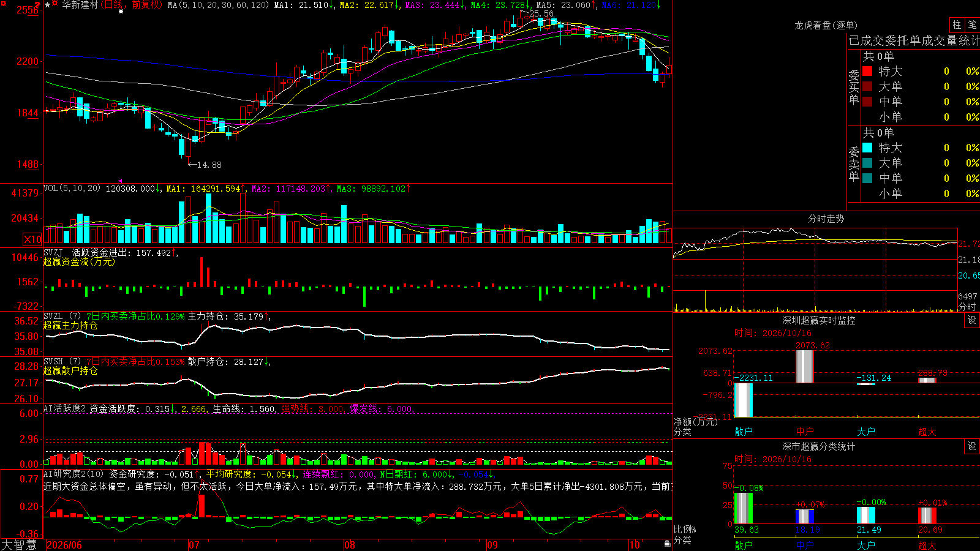Click the star favorite icon beside 华新建材

(x=48, y=5)
